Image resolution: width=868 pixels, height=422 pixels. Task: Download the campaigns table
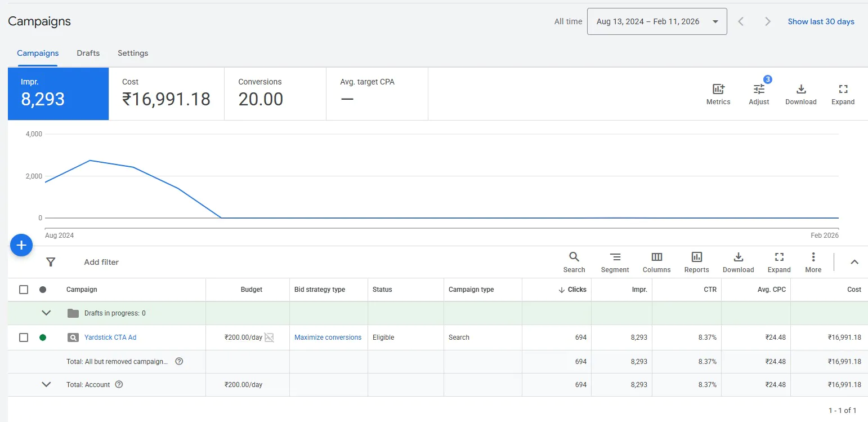[738, 263]
